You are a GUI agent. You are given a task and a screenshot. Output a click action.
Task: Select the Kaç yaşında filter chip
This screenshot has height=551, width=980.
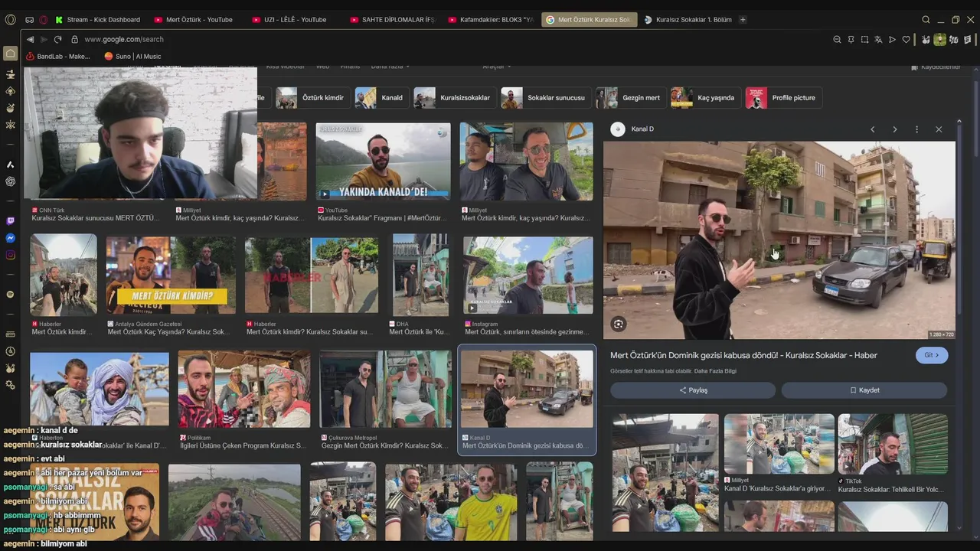[x=705, y=98]
